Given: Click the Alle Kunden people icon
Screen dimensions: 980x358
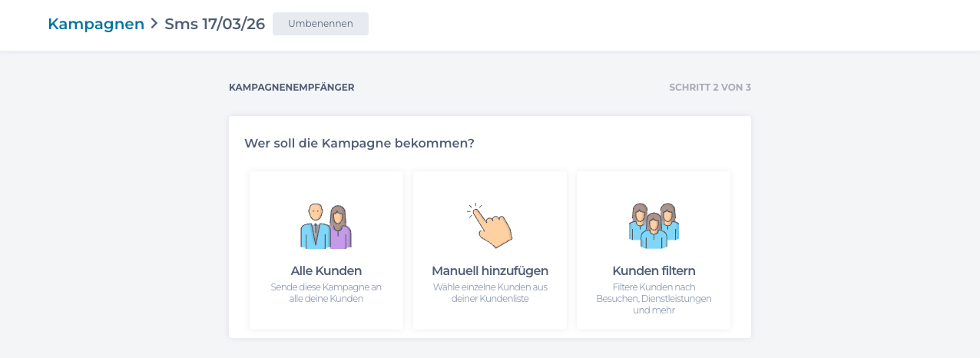Looking at the screenshot, I should (x=326, y=227).
